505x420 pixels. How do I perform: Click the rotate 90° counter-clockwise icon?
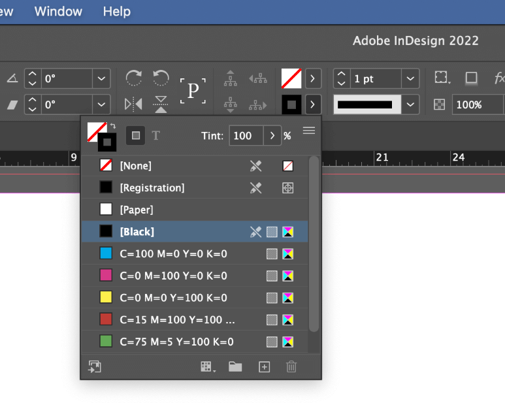coord(161,78)
